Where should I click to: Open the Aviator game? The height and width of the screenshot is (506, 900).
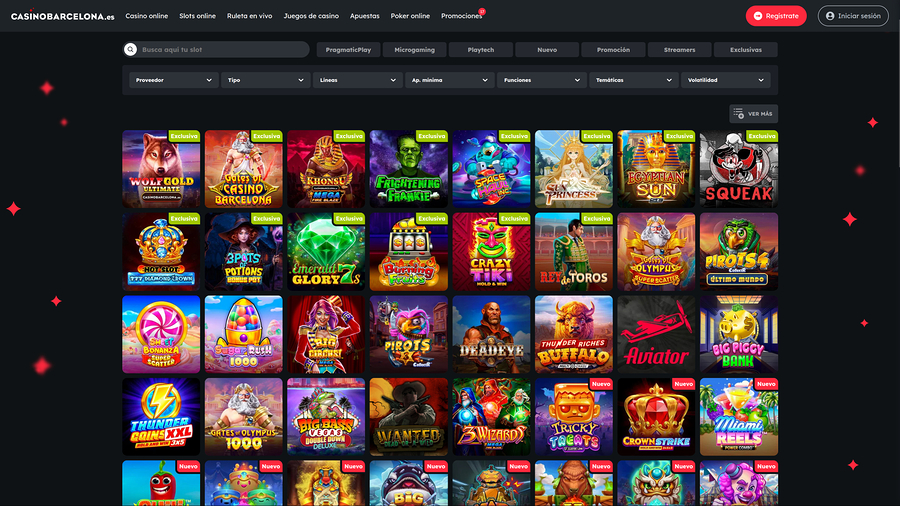pos(656,334)
